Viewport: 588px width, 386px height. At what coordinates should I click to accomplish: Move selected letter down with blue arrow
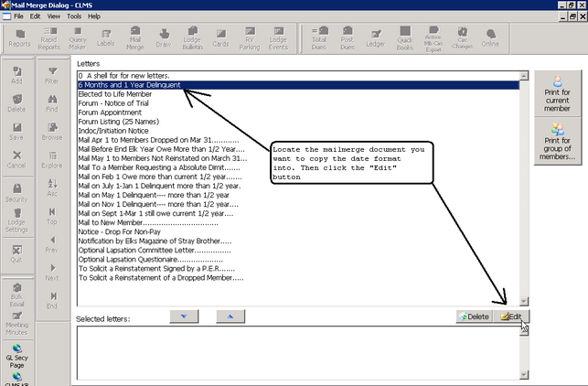pos(186,316)
